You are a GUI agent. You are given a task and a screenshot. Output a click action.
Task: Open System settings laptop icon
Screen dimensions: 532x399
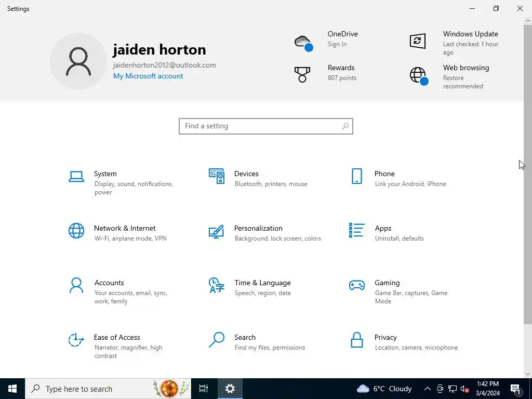point(76,177)
